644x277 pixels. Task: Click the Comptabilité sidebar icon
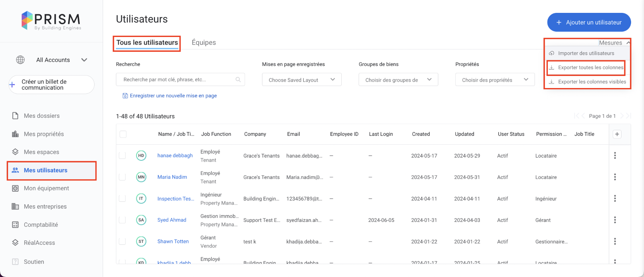click(x=15, y=225)
